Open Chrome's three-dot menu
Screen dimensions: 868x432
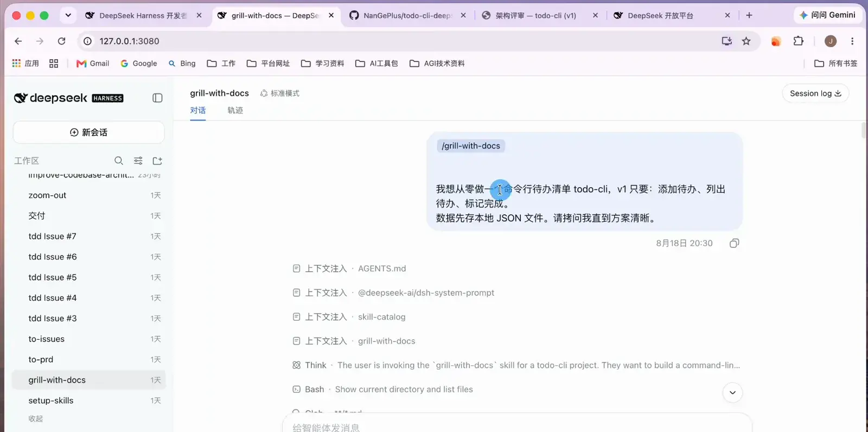pos(852,41)
